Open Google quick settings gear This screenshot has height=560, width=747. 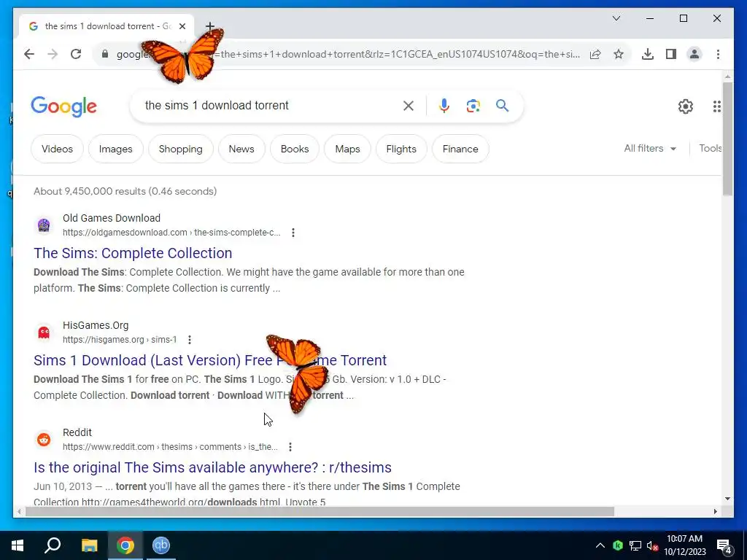(685, 106)
